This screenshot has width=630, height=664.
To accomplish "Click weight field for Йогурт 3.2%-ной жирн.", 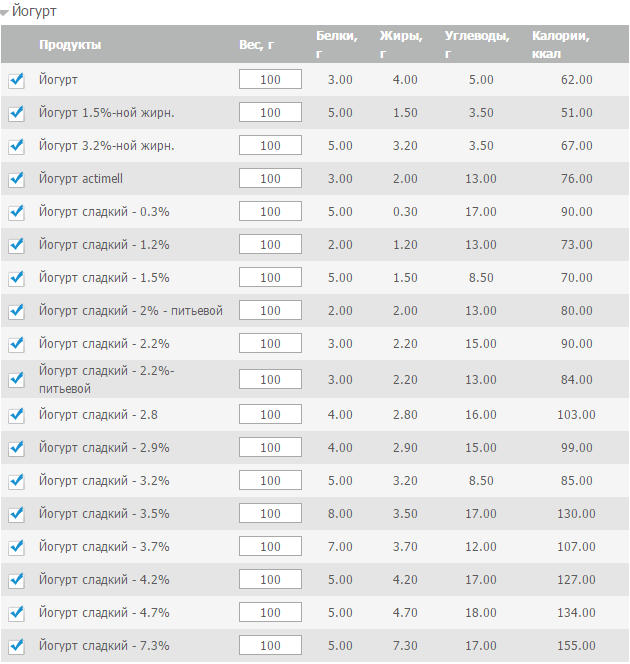I will [x=270, y=145].
